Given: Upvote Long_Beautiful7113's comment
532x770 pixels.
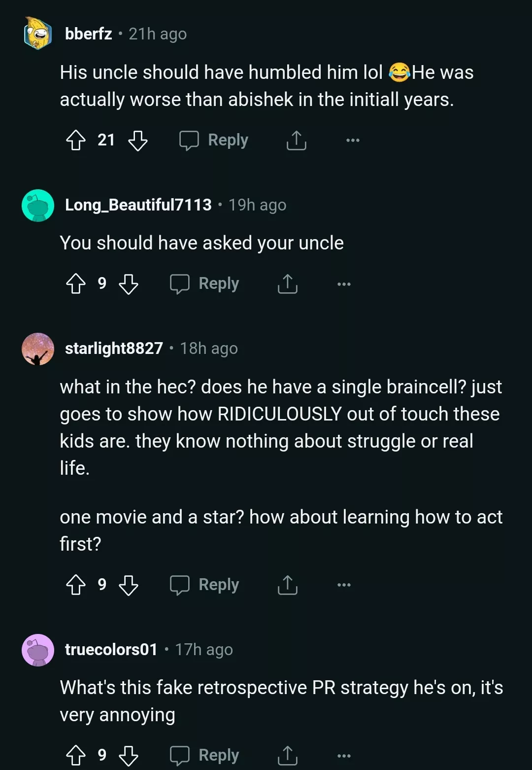Looking at the screenshot, I should (76, 284).
